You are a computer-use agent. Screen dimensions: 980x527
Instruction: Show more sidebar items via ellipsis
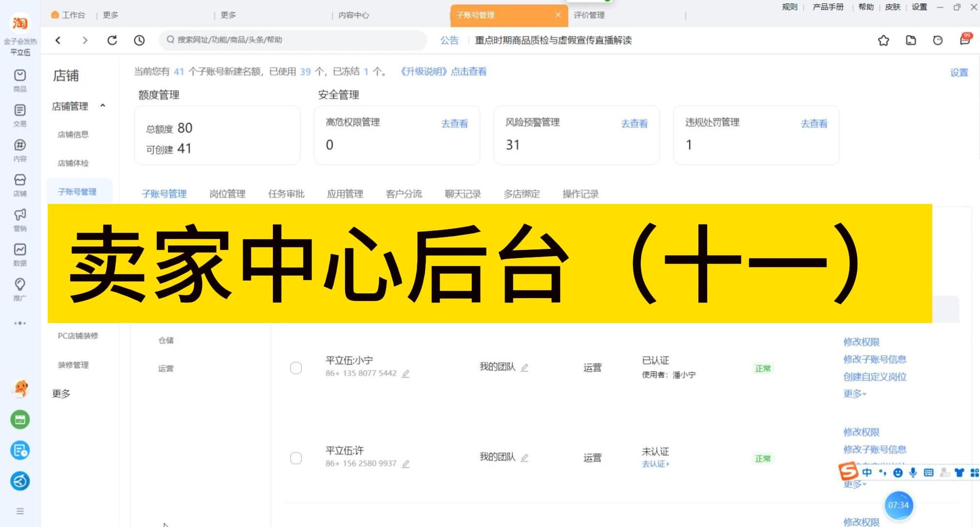click(20, 323)
